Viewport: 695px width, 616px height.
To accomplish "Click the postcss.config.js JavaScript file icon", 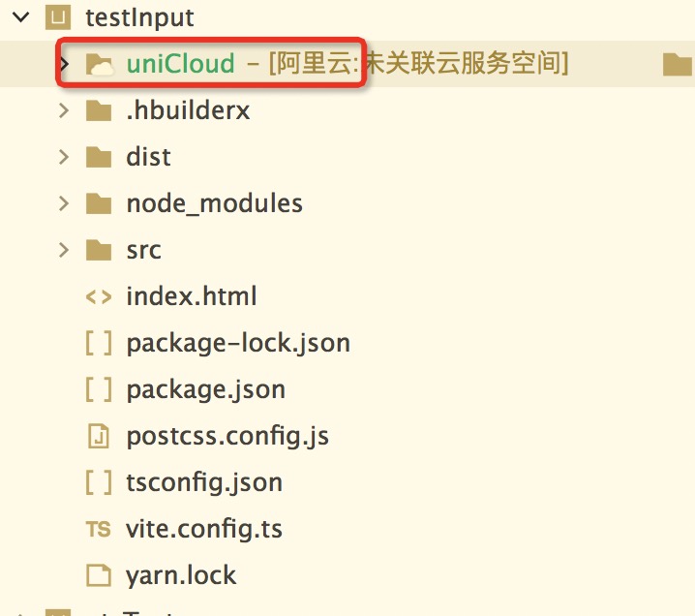I will coord(99,436).
